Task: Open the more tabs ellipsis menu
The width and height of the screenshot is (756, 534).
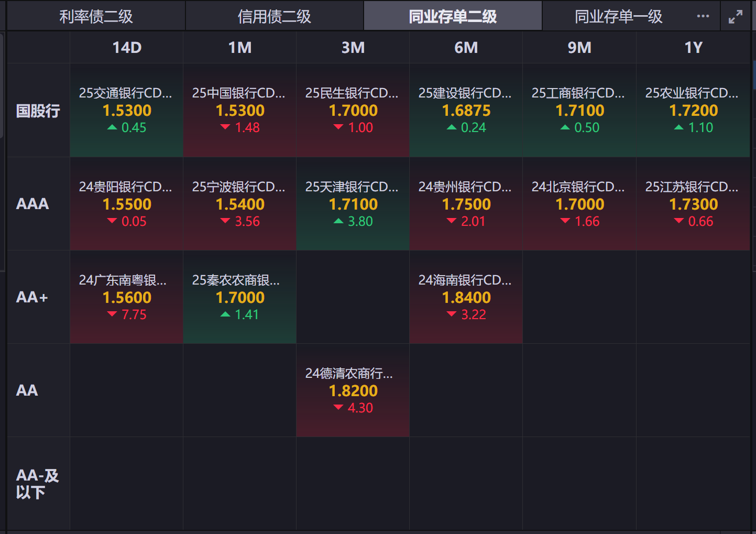Action: point(703,16)
